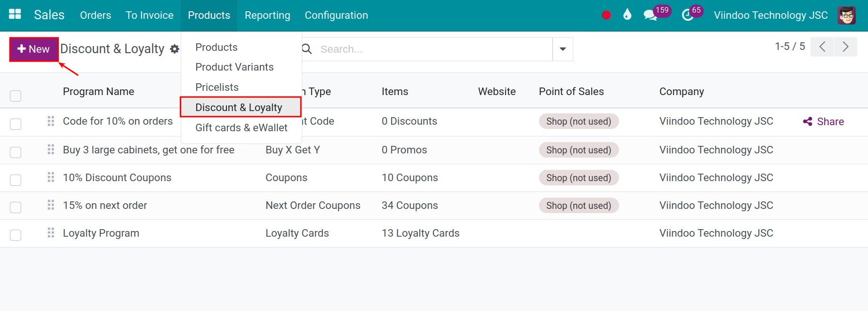Open the gear settings next to Discount & Loyalty

(175, 49)
